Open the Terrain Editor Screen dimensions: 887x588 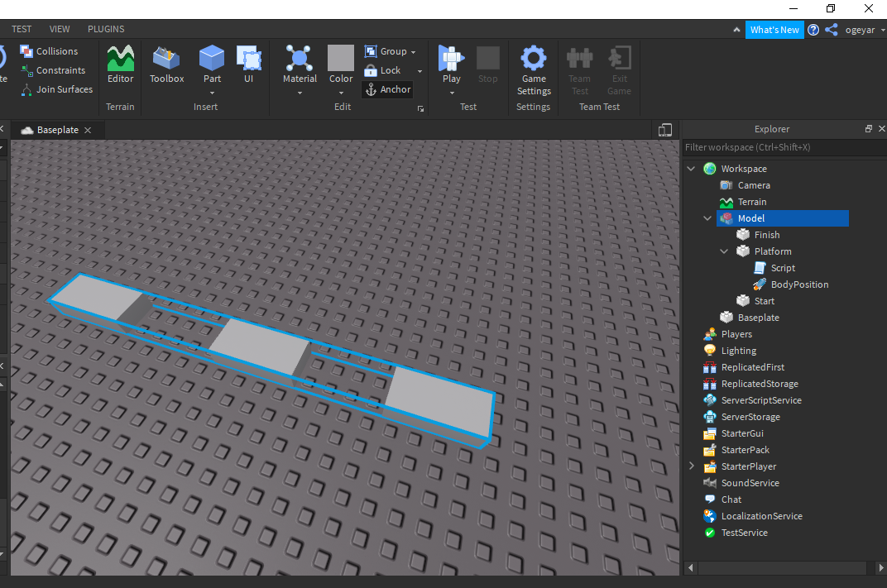click(121, 64)
